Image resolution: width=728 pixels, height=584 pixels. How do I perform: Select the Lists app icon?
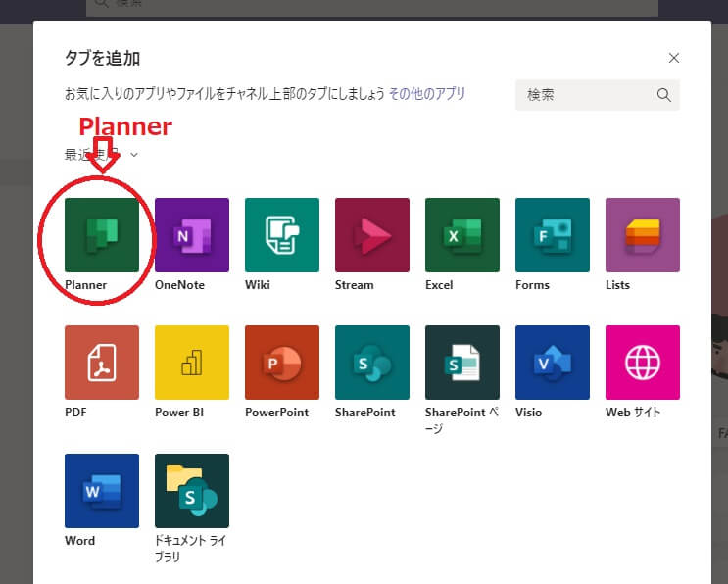click(x=643, y=235)
